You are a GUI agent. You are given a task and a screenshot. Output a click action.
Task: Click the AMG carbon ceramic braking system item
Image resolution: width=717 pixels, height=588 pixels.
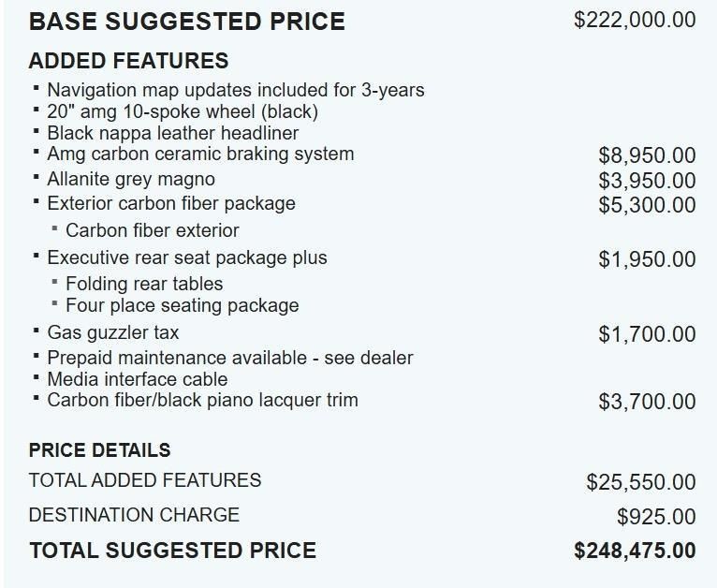point(200,154)
